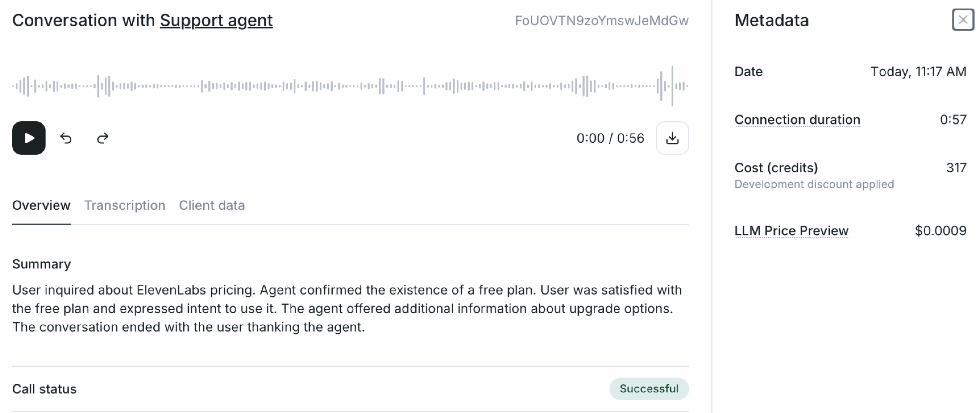This screenshot has width=980, height=413.
Task: Switch to the Transcription tab
Action: [x=124, y=206]
